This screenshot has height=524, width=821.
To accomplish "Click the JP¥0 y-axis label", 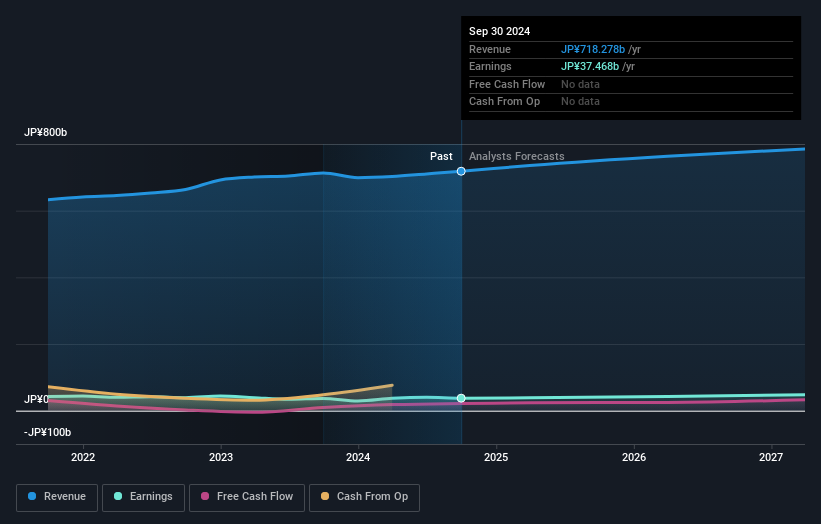I will click(36, 399).
